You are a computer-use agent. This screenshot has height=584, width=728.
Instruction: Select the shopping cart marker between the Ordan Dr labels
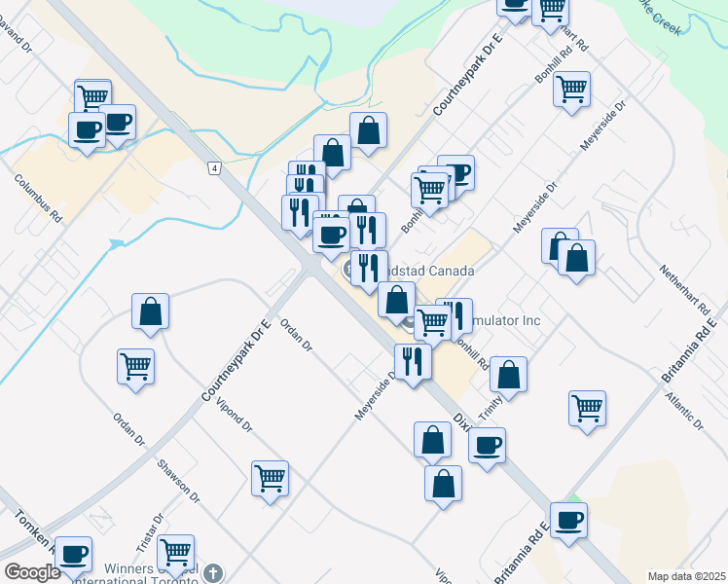pyautogui.click(x=135, y=368)
